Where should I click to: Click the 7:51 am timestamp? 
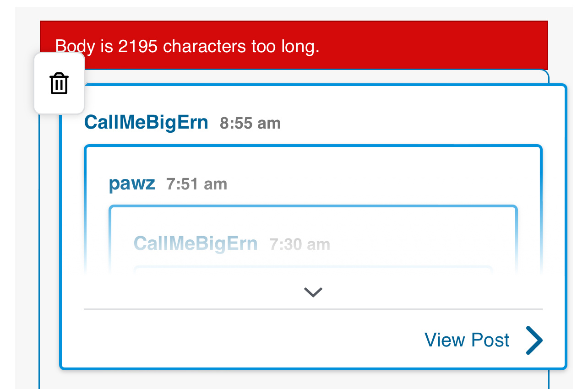(x=196, y=184)
